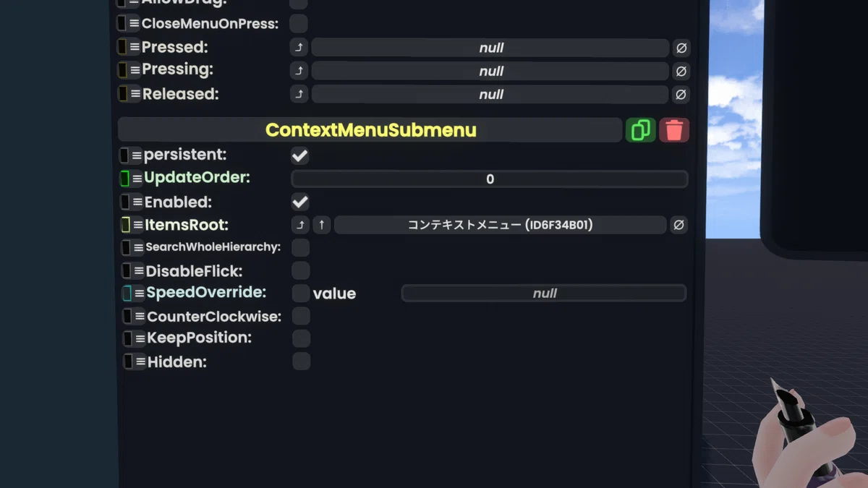868x488 pixels.
Task: Toggle the Enabled checkbox off
Action: 300,202
